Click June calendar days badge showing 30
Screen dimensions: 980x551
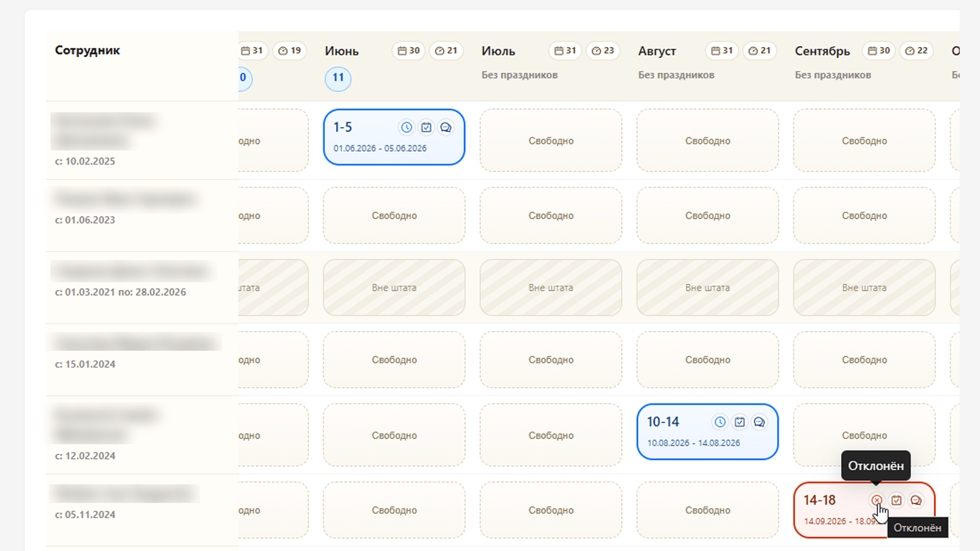pyautogui.click(x=408, y=51)
